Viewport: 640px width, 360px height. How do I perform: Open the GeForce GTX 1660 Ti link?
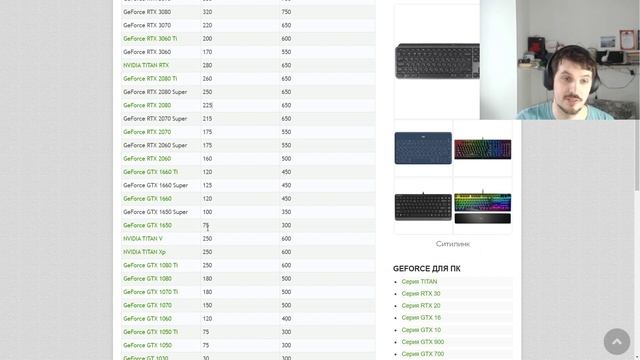[151, 172]
